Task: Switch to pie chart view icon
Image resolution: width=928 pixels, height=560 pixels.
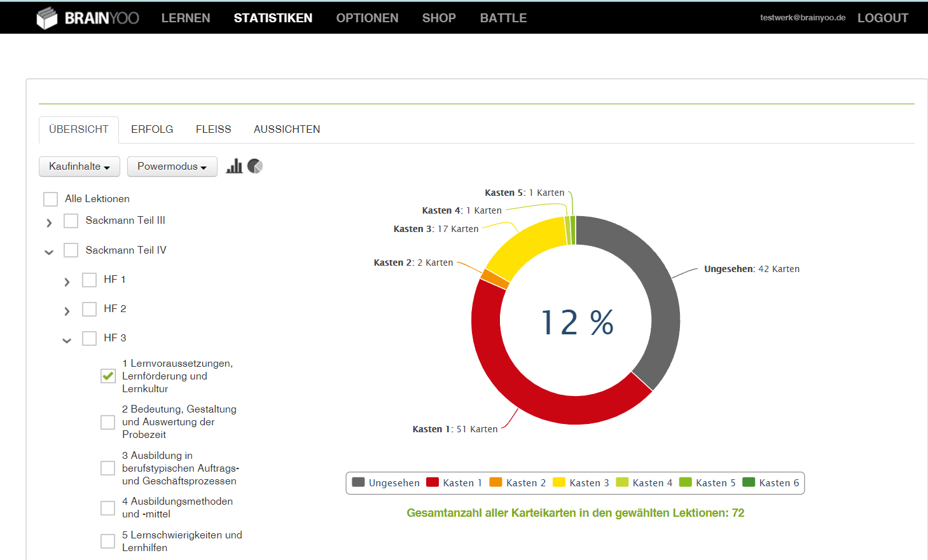Action: pyautogui.click(x=255, y=166)
